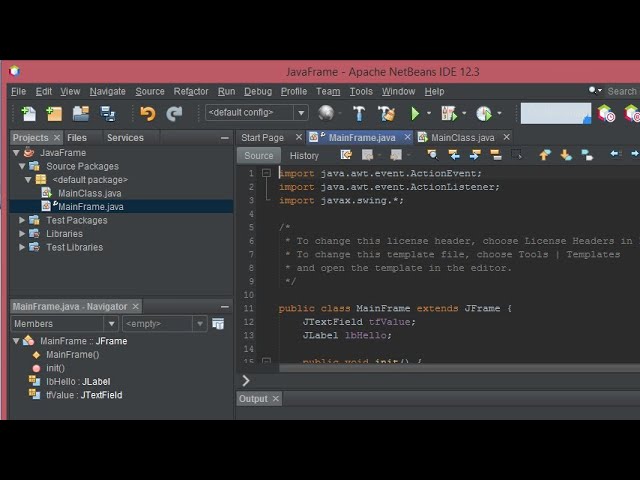Click the Save All toolbar icon
Screen dimensions: 640x480
point(108,113)
